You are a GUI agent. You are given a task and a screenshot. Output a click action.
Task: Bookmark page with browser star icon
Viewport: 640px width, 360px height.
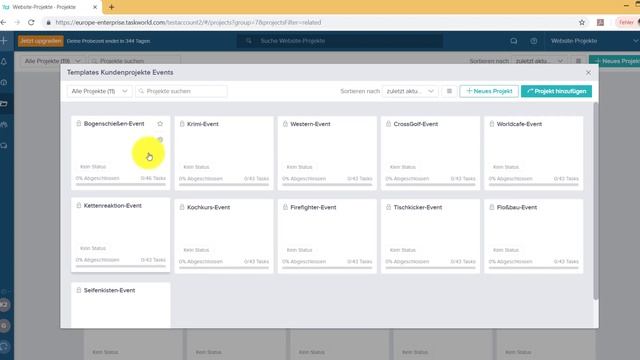582,22
